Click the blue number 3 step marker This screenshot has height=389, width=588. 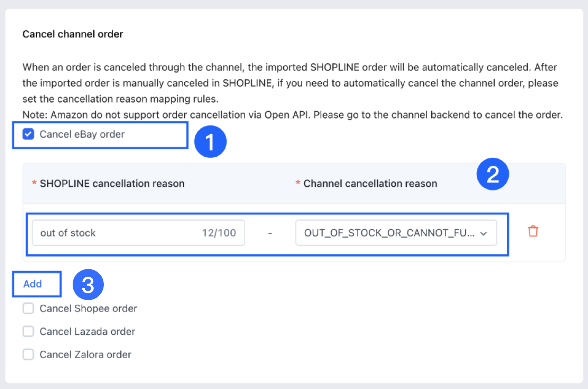pos(88,285)
